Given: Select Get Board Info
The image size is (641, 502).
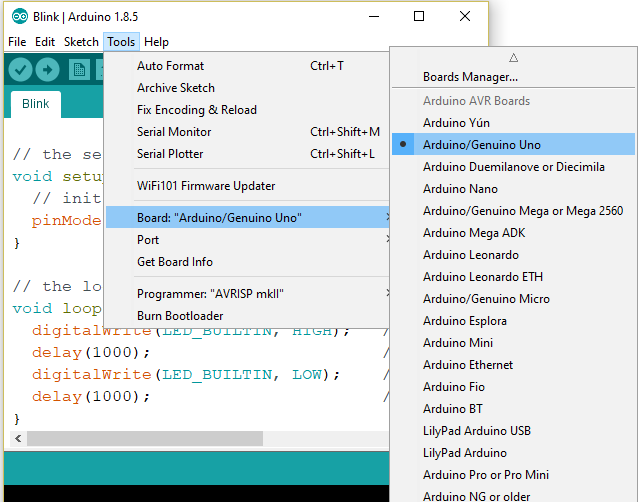Looking at the screenshot, I should pyautogui.click(x=247, y=262).
